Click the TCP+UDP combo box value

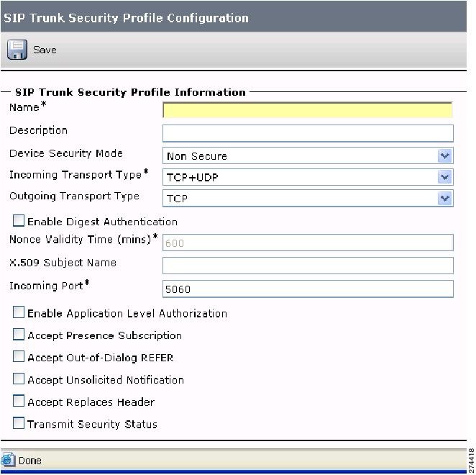(x=193, y=178)
